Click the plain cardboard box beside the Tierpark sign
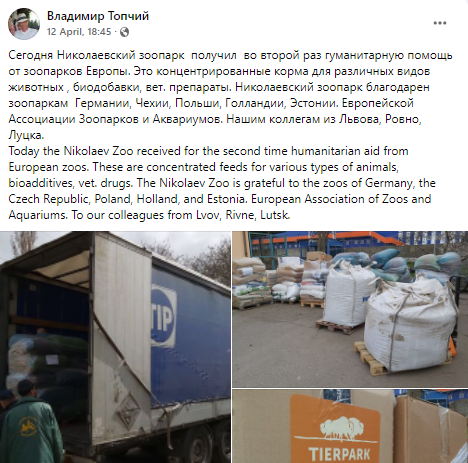The image size is (468, 463). click(430, 430)
